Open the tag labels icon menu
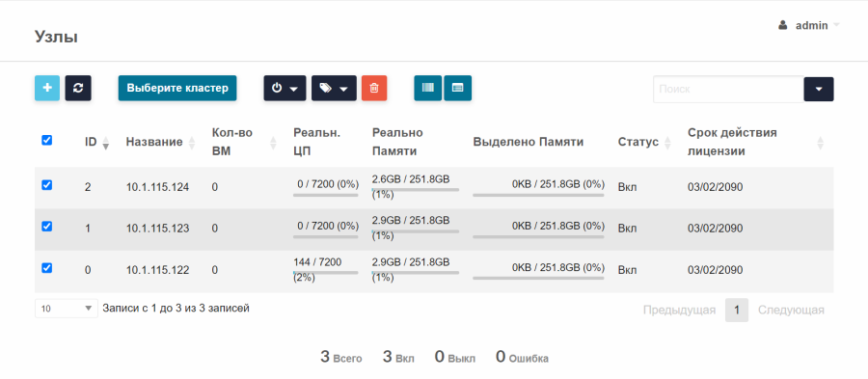868x379 pixels. (x=334, y=88)
